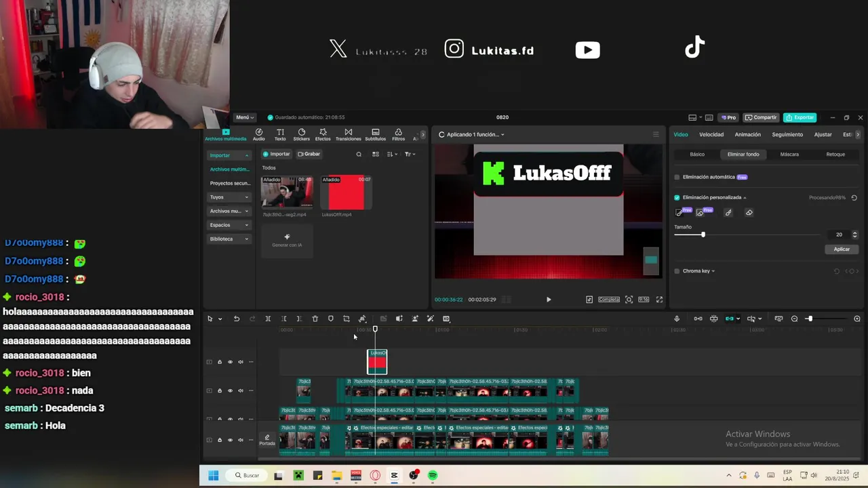Enable Eliminación automática checkbox

coord(677,177)
